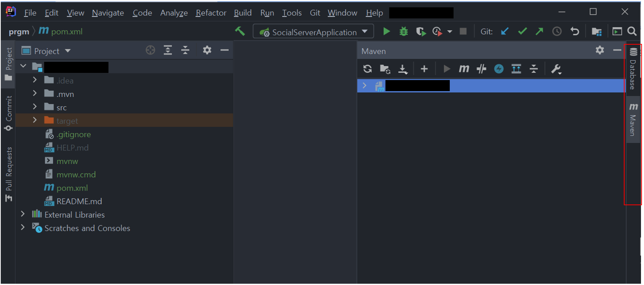Image resolution: width=644 pixels, height=285 pixels.
Task: Expand External Libraries node
Action: pos(23,214)
